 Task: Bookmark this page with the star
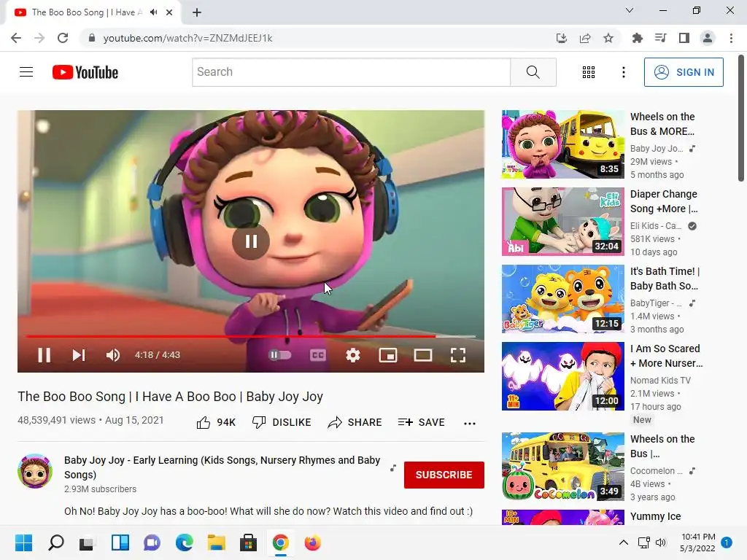click(608, 38)
